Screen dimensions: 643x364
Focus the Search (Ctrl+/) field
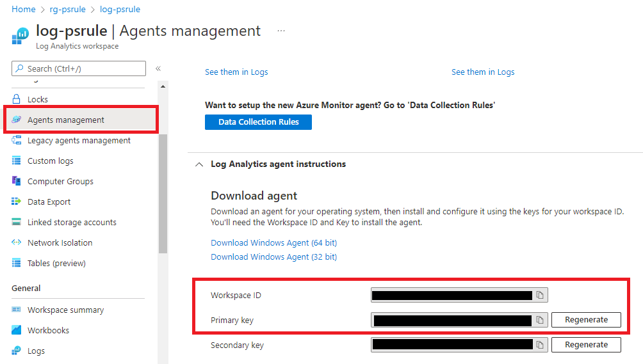(x=79, y=68)
